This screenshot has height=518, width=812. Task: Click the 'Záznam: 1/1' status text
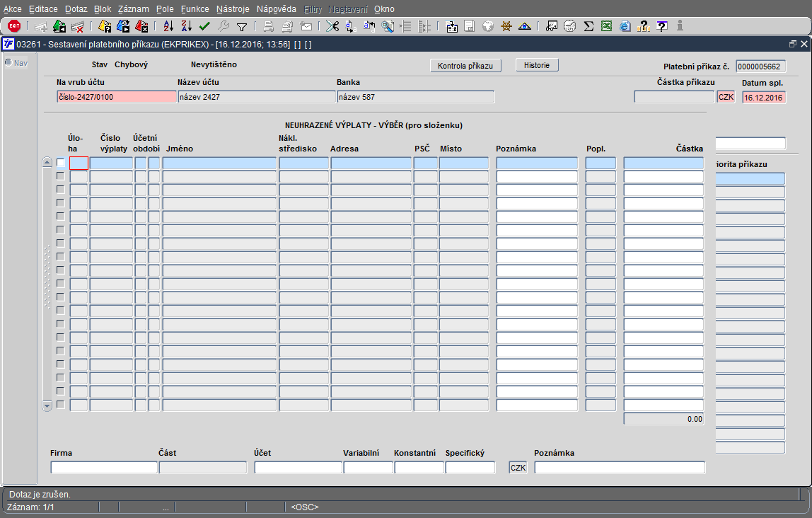30,507
